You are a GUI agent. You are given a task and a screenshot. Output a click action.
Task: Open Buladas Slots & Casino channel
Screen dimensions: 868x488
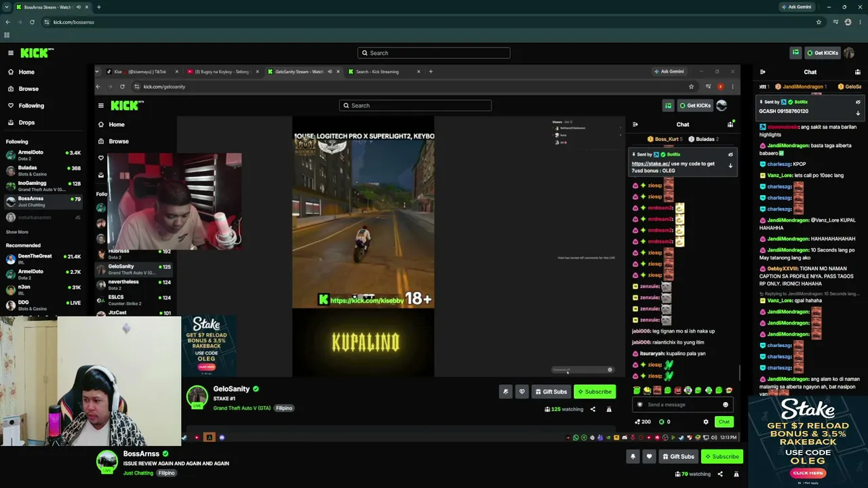(43, 170)
